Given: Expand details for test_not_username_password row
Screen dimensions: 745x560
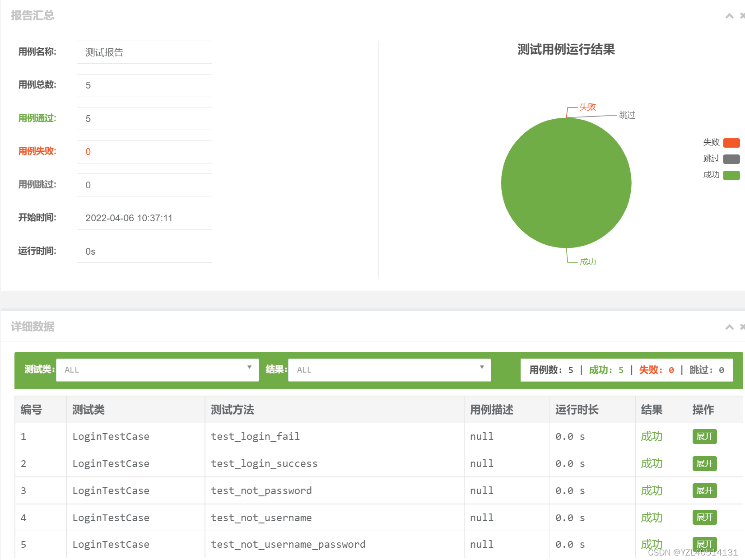Looking at the screenshot, I should pyautogui.click(x=704, y=544).
